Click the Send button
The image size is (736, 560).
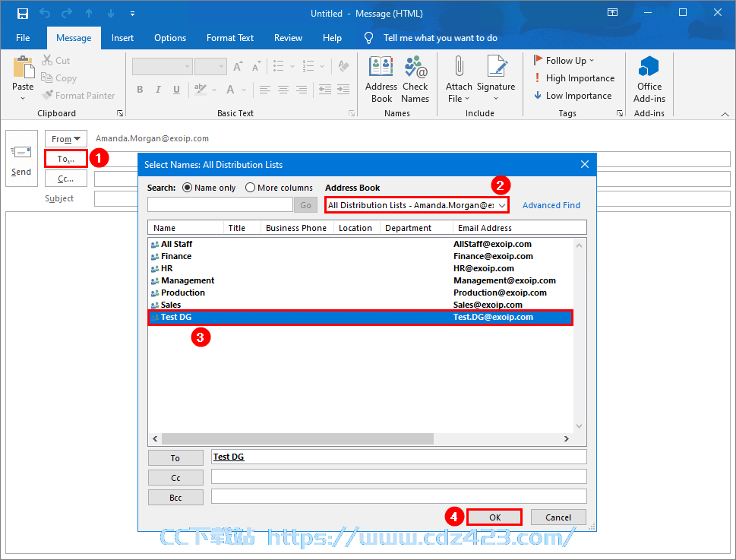click(21, 158)
